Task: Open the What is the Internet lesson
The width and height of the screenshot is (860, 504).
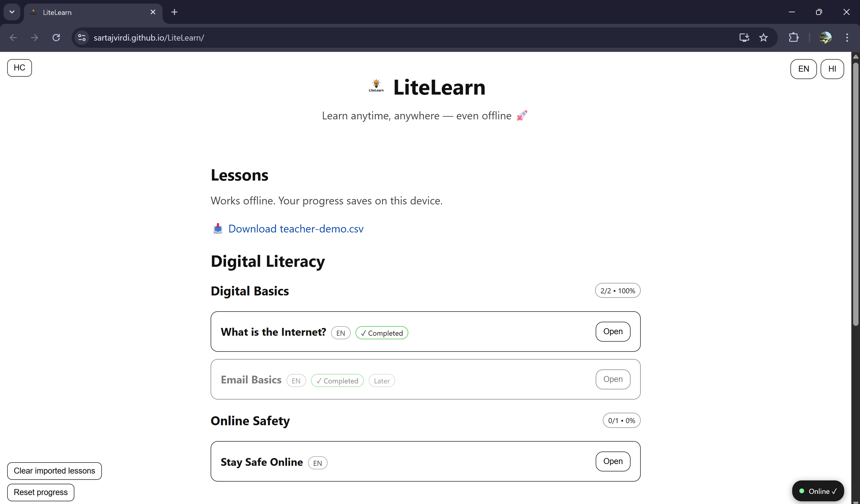Action: [x=613, y=331]
